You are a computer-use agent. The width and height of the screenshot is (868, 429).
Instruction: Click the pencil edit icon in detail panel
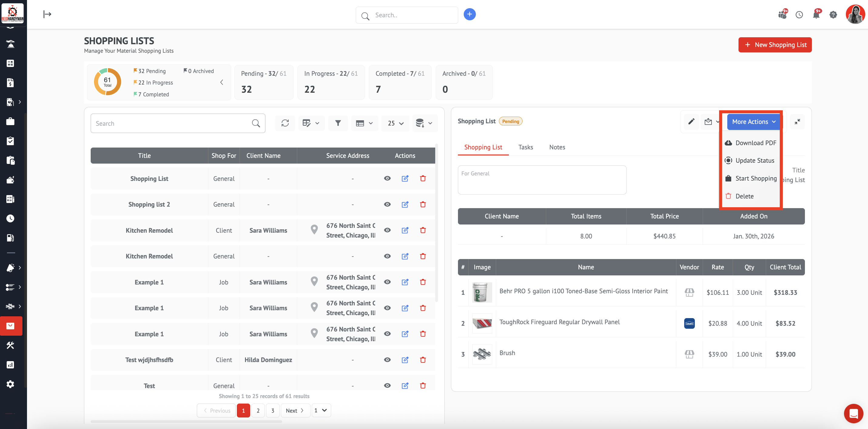click(x=691, y=121)
